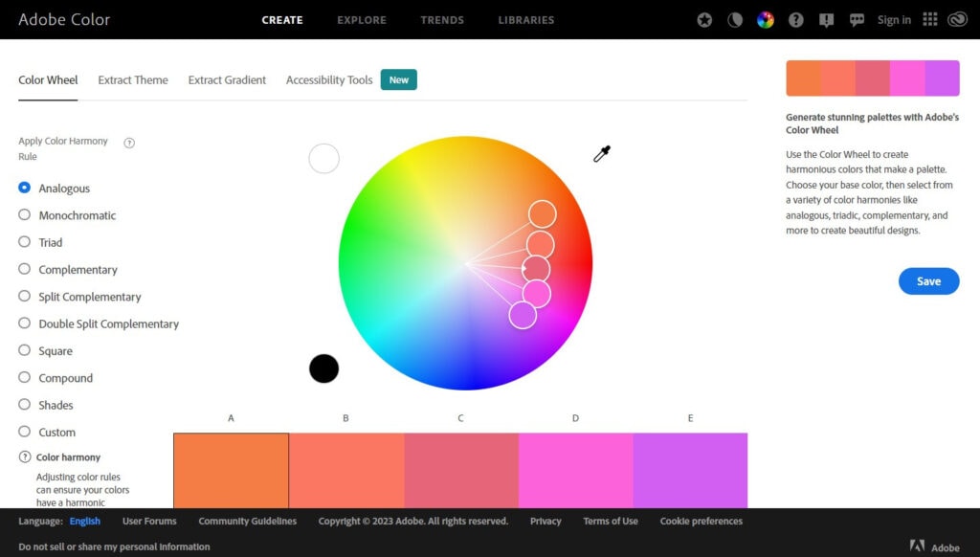Viewport: 980px width, 557px height.
Task: Open the Adobe apps grid icon
Action: coord(930,20)
